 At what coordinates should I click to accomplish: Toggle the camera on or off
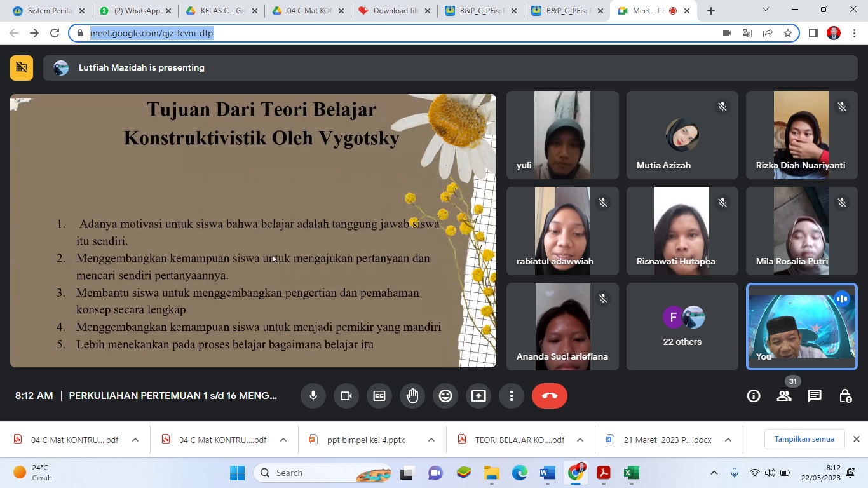(346, 396)
